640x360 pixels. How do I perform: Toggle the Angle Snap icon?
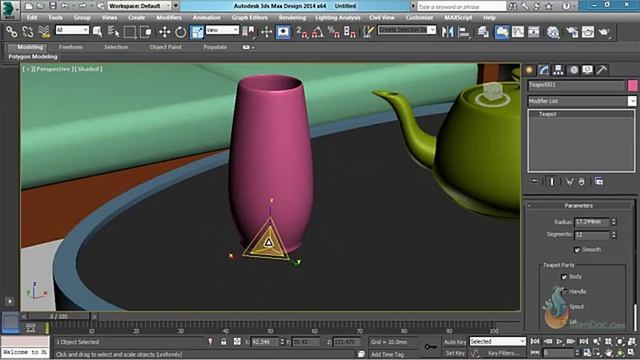tap(318, 32)
